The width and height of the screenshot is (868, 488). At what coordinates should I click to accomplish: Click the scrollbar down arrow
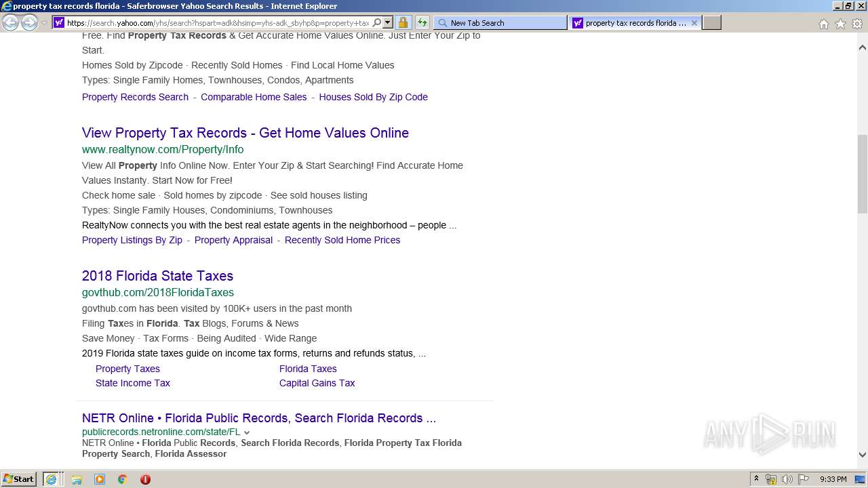(862, 455)
